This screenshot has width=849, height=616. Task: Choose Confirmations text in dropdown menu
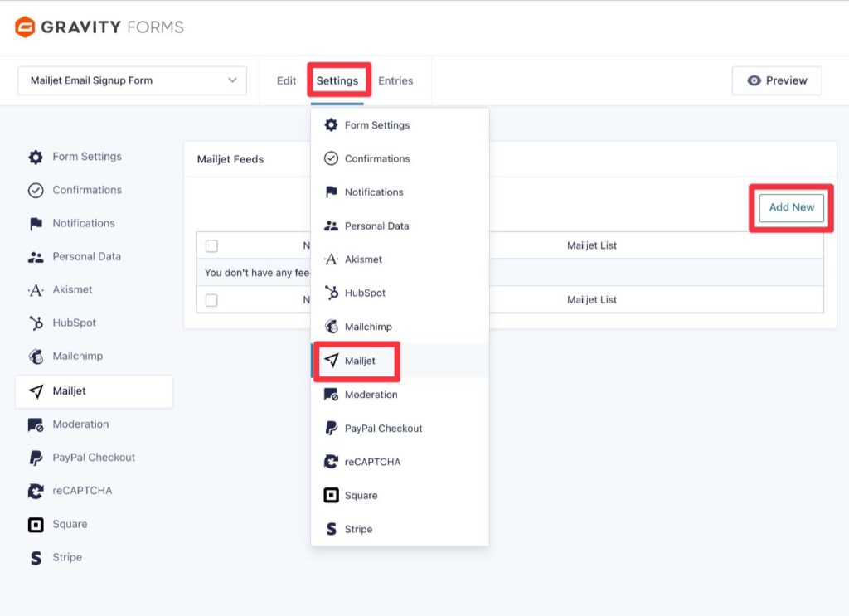377,158
